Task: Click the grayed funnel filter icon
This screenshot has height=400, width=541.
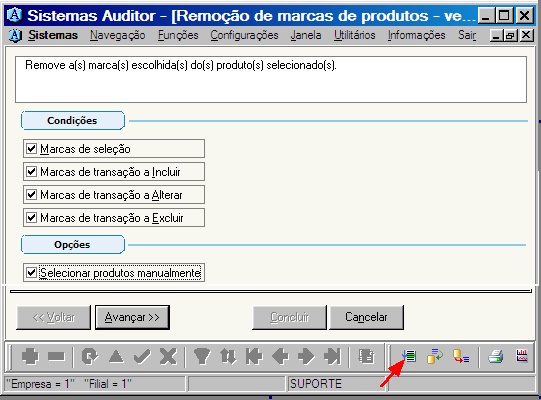Action: [202, 356]
